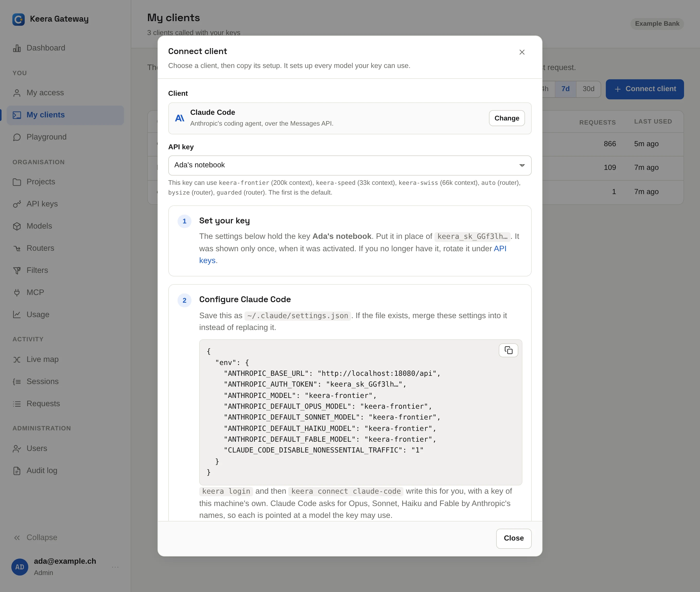This screenshot has height=592, width=700.
Task: Click the 866 requests cell
Action: (610, 144)
